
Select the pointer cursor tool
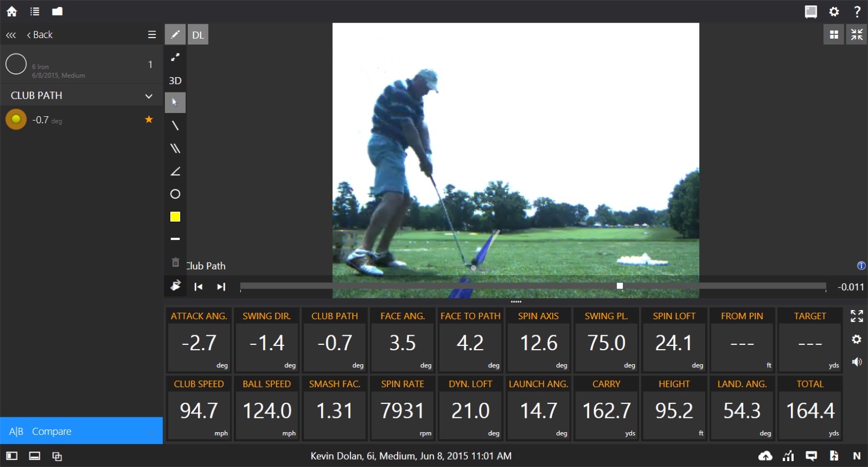175,102
